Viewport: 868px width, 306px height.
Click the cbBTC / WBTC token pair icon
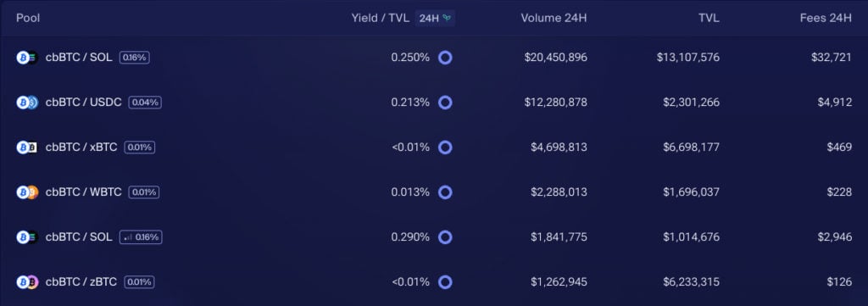click(x=27, y=192)
